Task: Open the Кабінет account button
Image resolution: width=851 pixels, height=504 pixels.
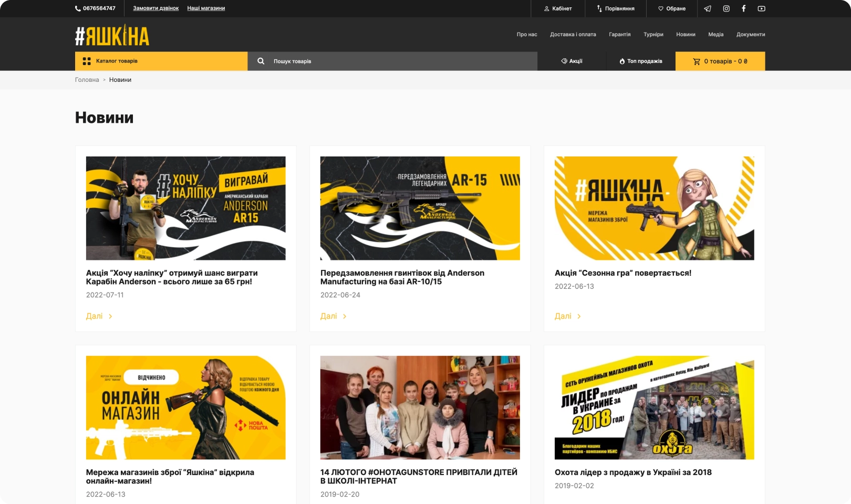Action: point(557,8)
